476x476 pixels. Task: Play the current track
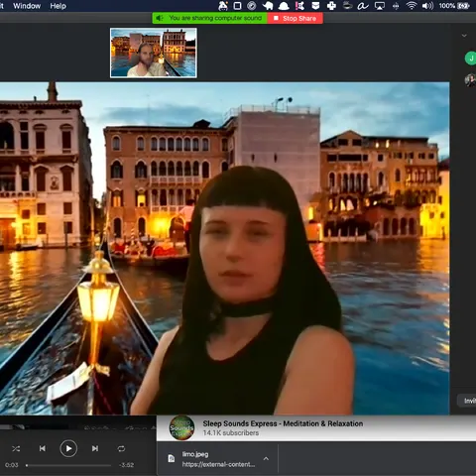click(x=68, y=448)
